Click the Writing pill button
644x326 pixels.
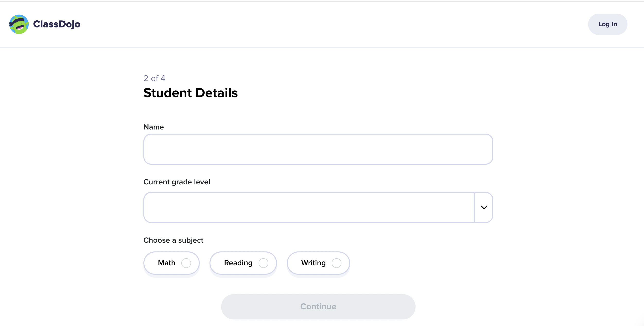(x=318, y=263)
